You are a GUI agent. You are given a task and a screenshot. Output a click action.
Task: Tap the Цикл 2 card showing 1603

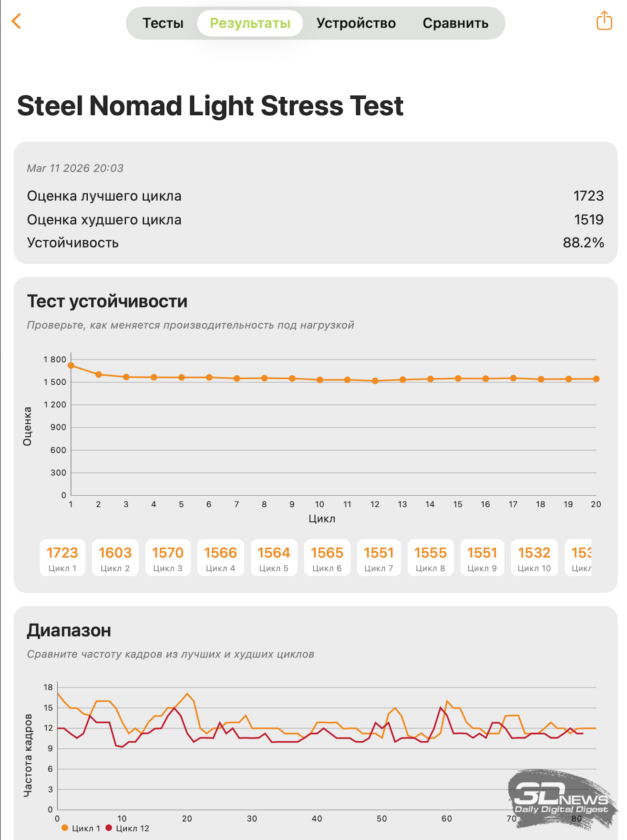(115, 558)
